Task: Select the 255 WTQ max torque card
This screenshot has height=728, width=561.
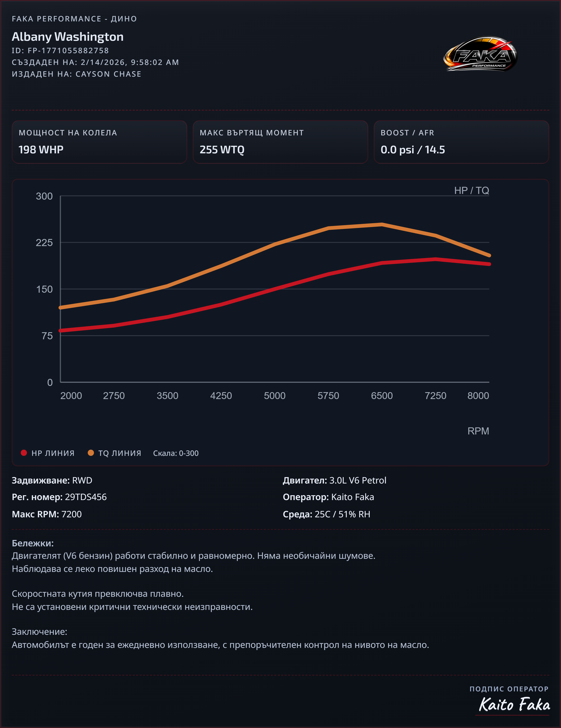Action: tap(280, 142)
